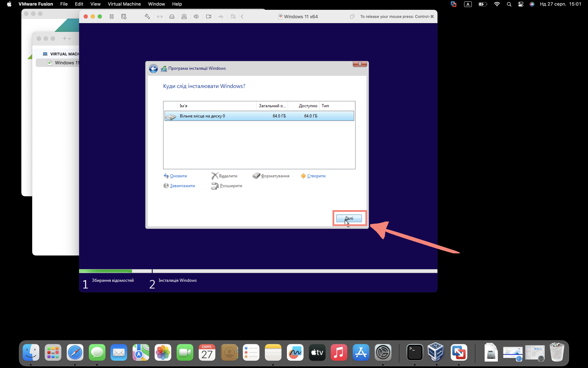Screen dimensions: 588x368
Task: Open the Window menu
Action: click(156, 4)
